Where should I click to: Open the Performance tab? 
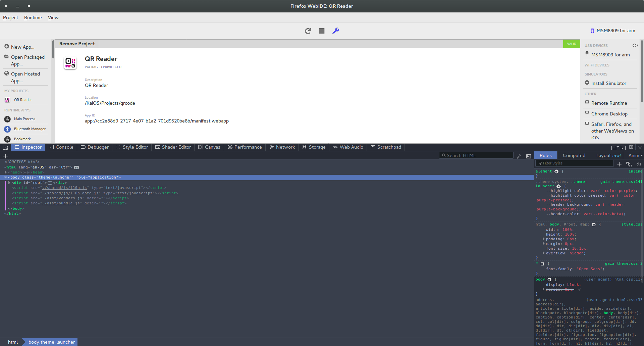click(245, 147)
